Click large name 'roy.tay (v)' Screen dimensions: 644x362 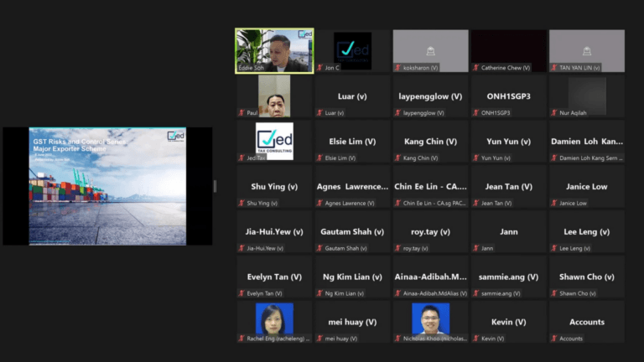point(430,232)
